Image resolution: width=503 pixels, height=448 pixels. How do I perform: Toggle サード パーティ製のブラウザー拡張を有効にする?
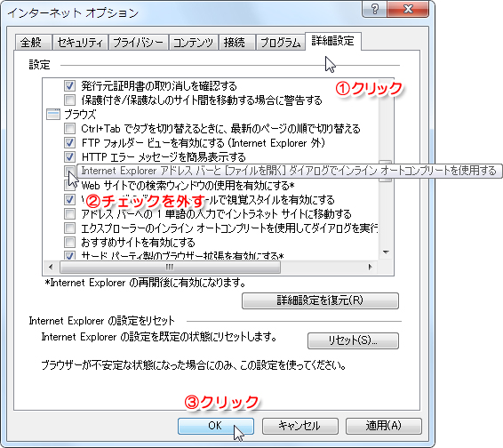pyautogui.click(x=69, y=255)
